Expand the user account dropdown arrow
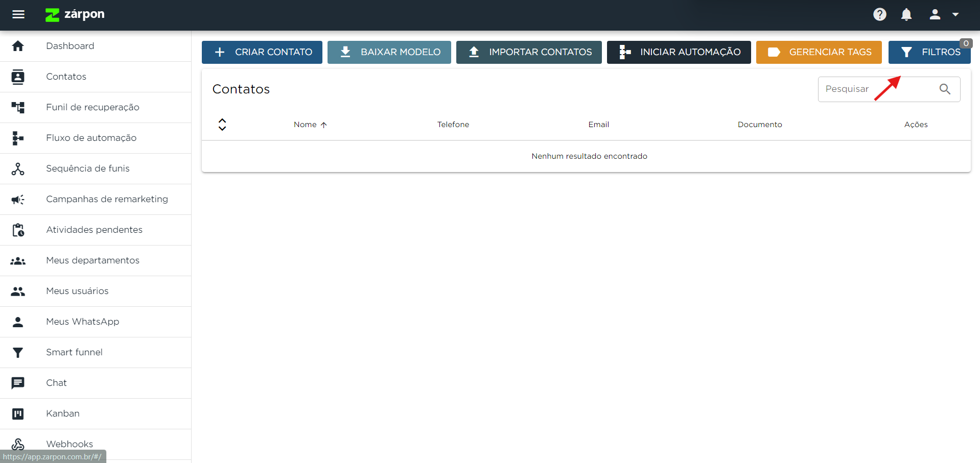The height and width of the screenshot is (463, 980). pos(955,14)
